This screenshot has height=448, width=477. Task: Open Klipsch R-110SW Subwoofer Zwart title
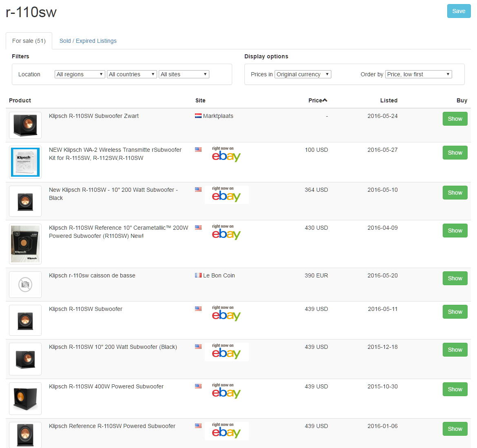point(94,116)
